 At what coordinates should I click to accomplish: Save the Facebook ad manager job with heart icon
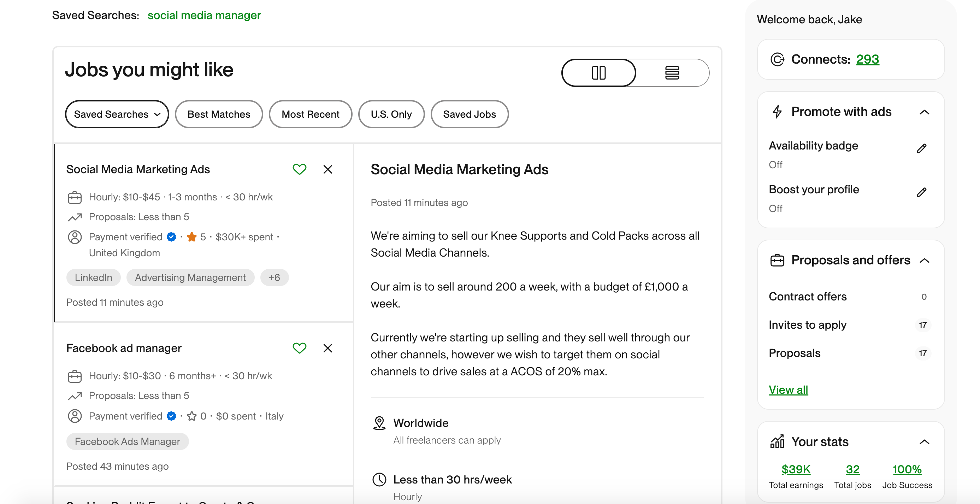coord(299,348)
